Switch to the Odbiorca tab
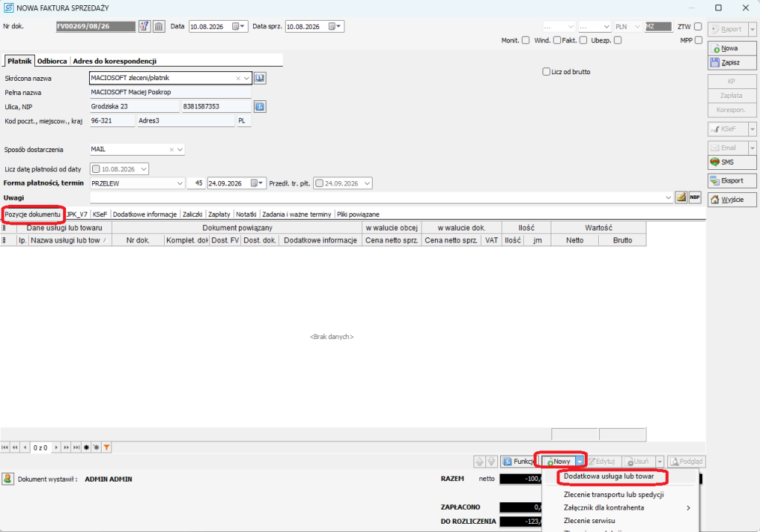The image size is (760, 532). [52, 61]
